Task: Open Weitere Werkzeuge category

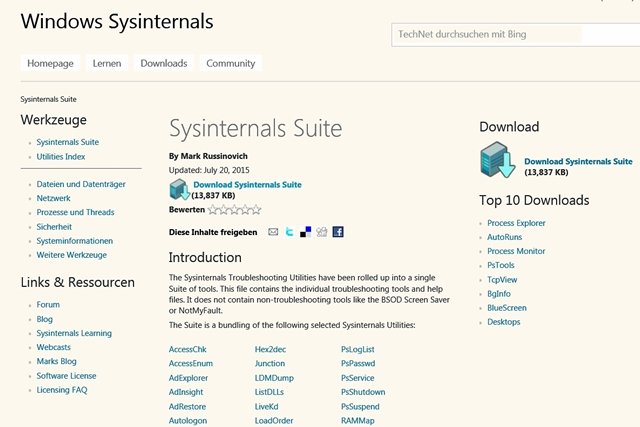Action: point(71,255)
